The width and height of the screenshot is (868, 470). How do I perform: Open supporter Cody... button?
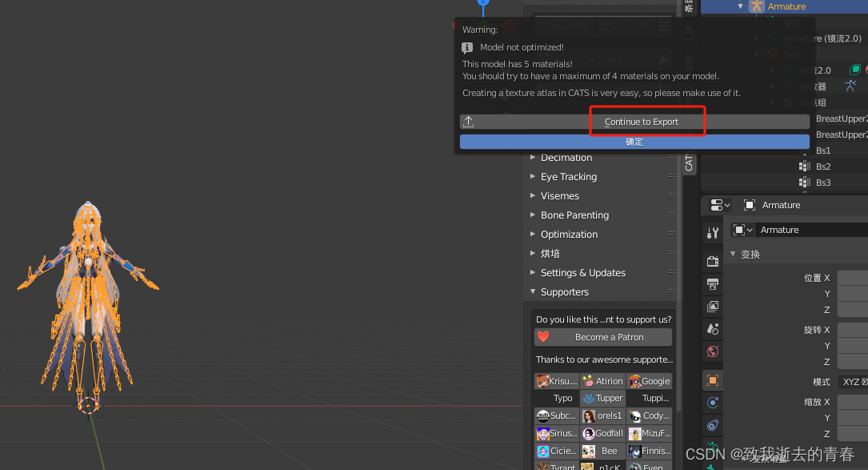click(x=650, y=416)
